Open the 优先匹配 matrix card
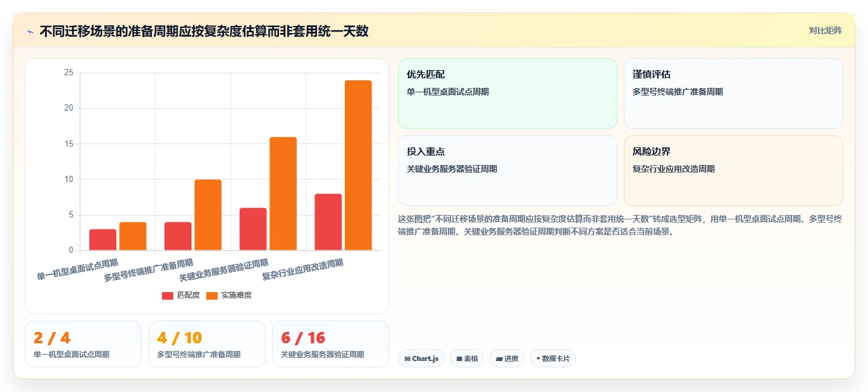This screenshot has width=868, height=392. pos(507,94)
